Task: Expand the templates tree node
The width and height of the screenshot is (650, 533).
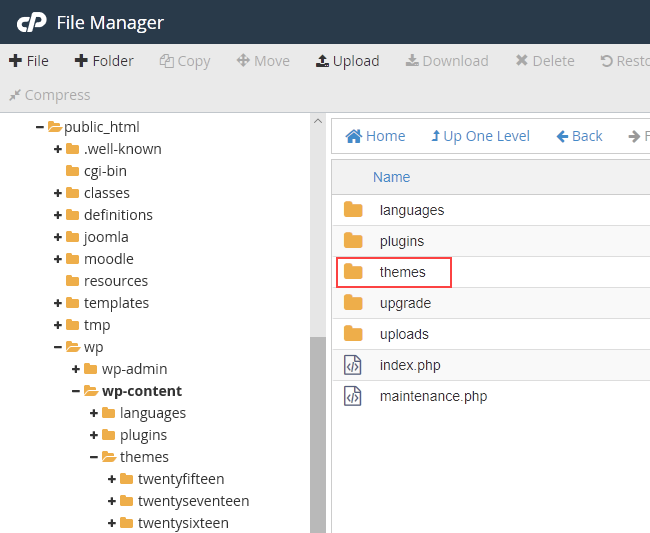Action: pyautogui.click(x=58, y=303)
